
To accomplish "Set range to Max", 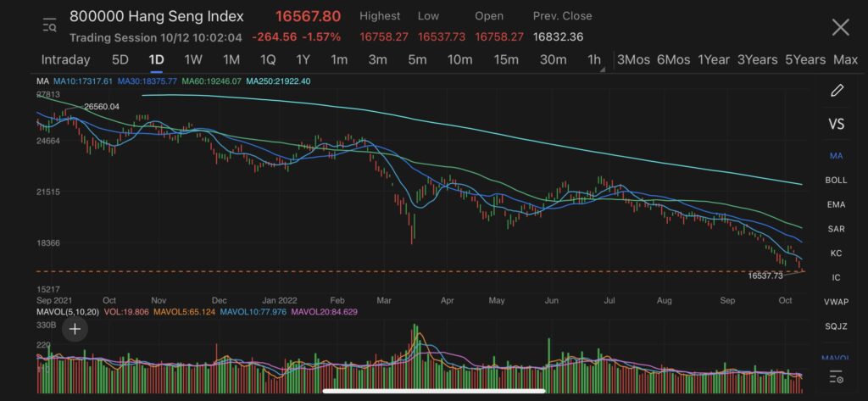I will tap(845, 60).
